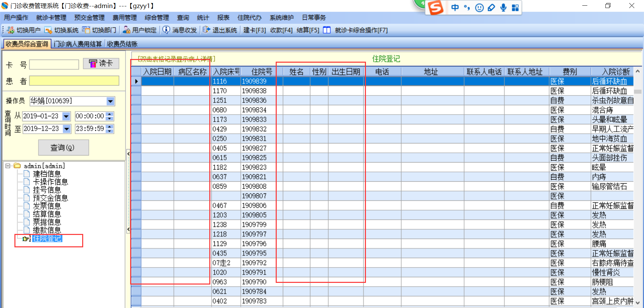Viewport: 644px width, 308px height.
Task: Click the 切换系统 switch system icon
Action: point(48,30)
